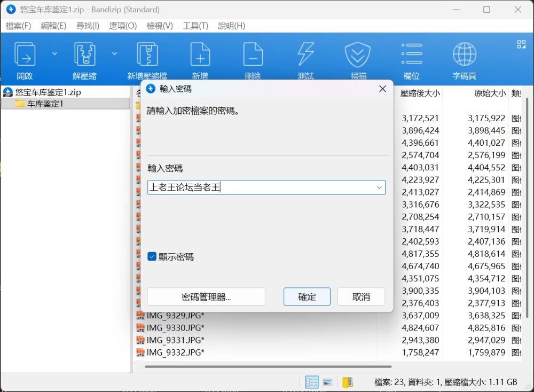Switch to details list view icon
534x392 pixels.
pos(312,382)
